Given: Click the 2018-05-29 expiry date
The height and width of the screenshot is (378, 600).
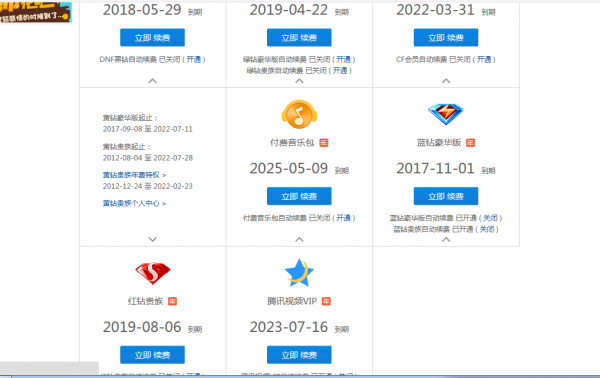Looking at the screenshot, I should click(x=142, y=10).
